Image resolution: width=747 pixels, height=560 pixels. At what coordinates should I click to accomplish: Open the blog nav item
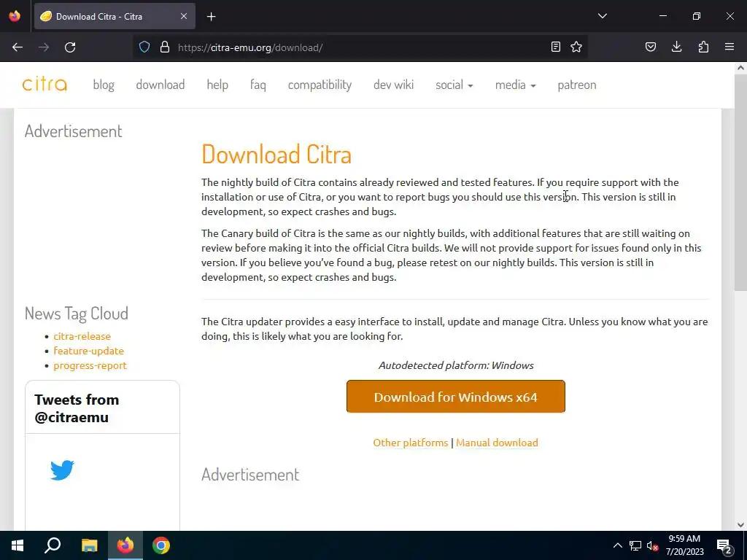pyautogui.click(x=104, y=85)
